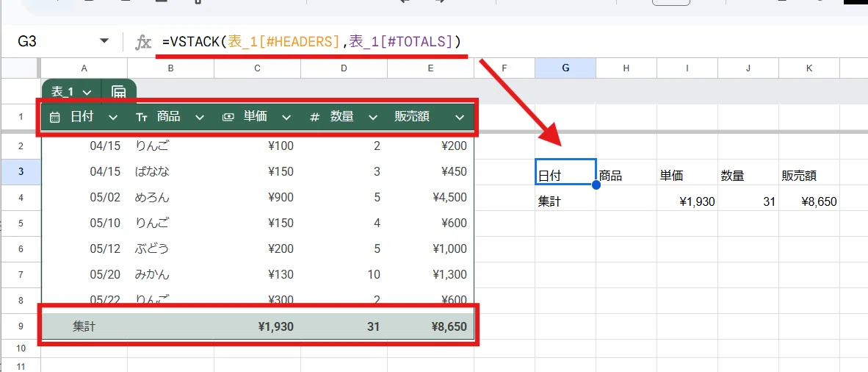This screenshot has height=372, width=868.
Task: Click the 05/20 date cell
Action: click(x=84, y=275)
